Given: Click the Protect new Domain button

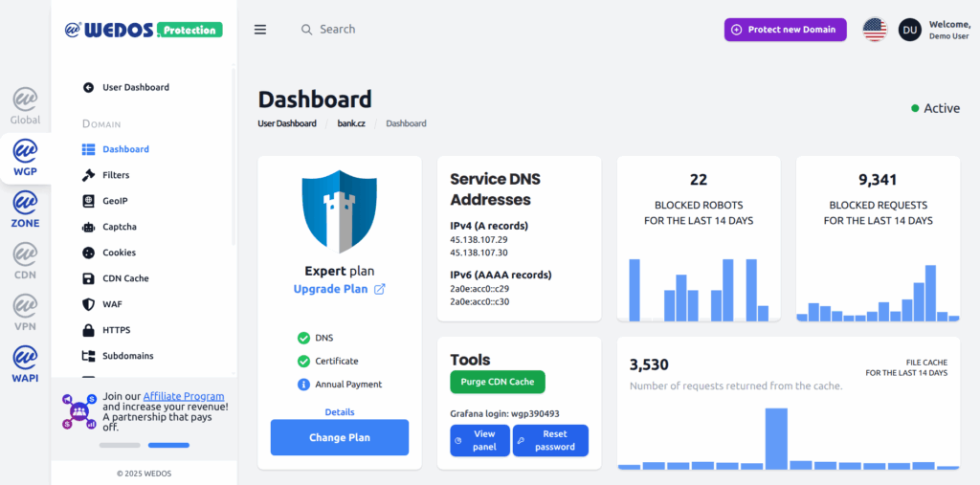Looking at the screenshot, I should [785, 30].
